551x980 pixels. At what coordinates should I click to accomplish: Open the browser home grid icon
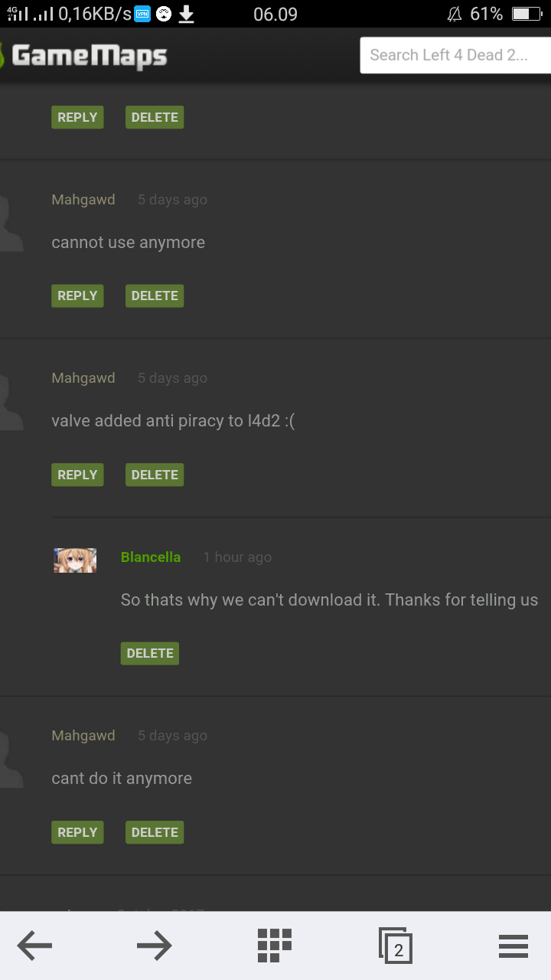click(275, 946)
